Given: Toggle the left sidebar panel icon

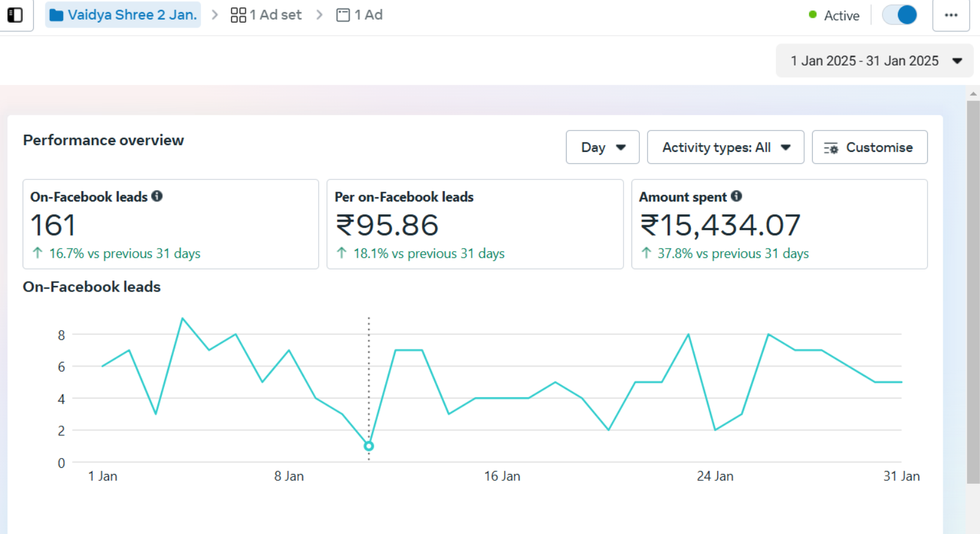Looking at the screenshot, I should (x=15, y=15).
